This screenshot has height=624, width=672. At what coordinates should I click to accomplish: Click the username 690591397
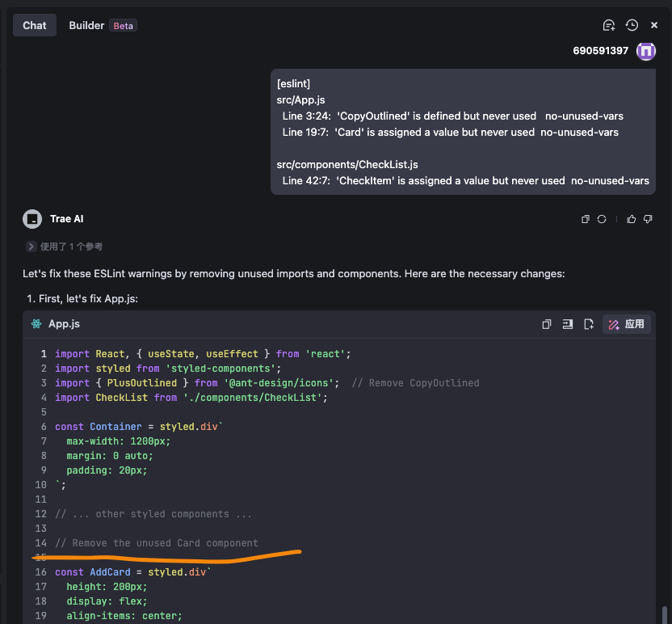pos(600,51)
